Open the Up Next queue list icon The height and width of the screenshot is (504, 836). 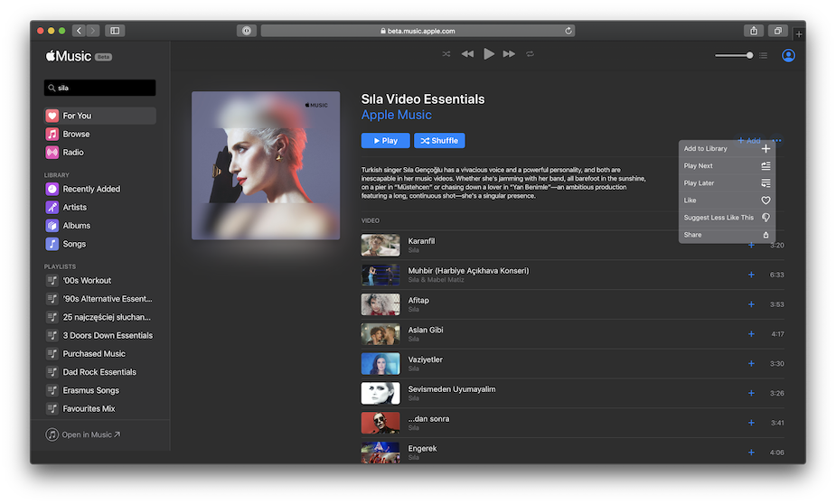[x=764, y=55]
